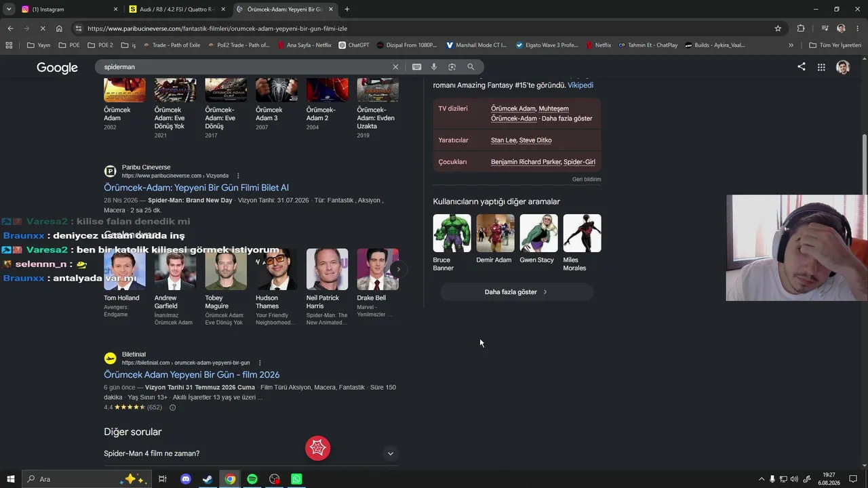
Task: Open the Chrome home page button
Action: click(59, 28)
